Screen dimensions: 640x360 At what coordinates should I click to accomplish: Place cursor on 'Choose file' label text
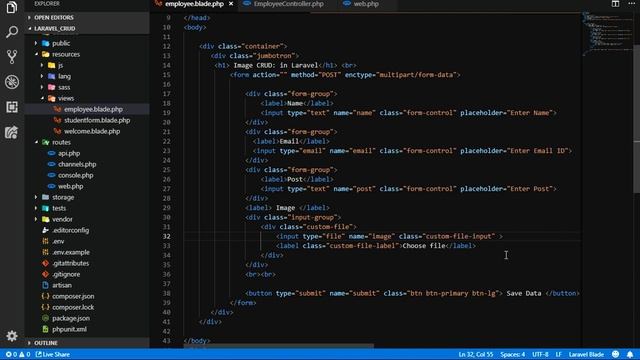[424, 246]
